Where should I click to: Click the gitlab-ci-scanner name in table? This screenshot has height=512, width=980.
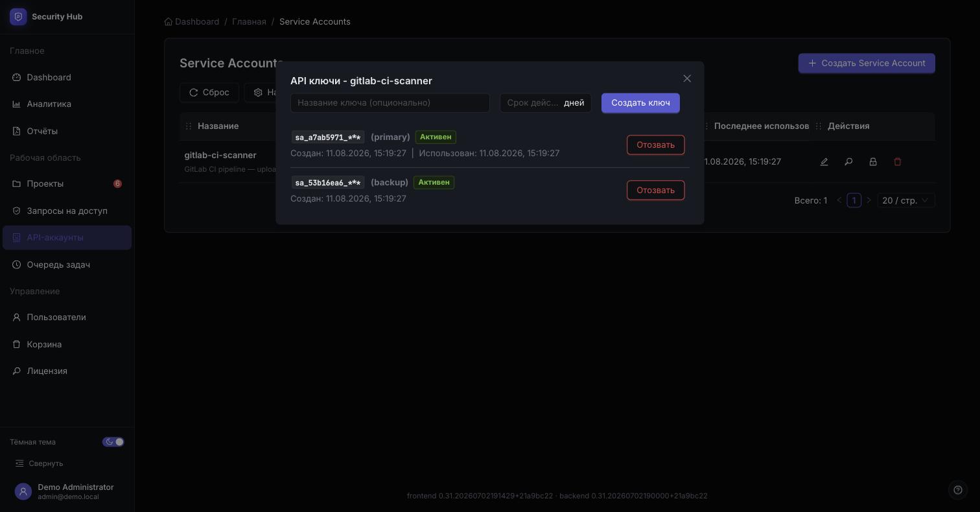coord(220,155)
